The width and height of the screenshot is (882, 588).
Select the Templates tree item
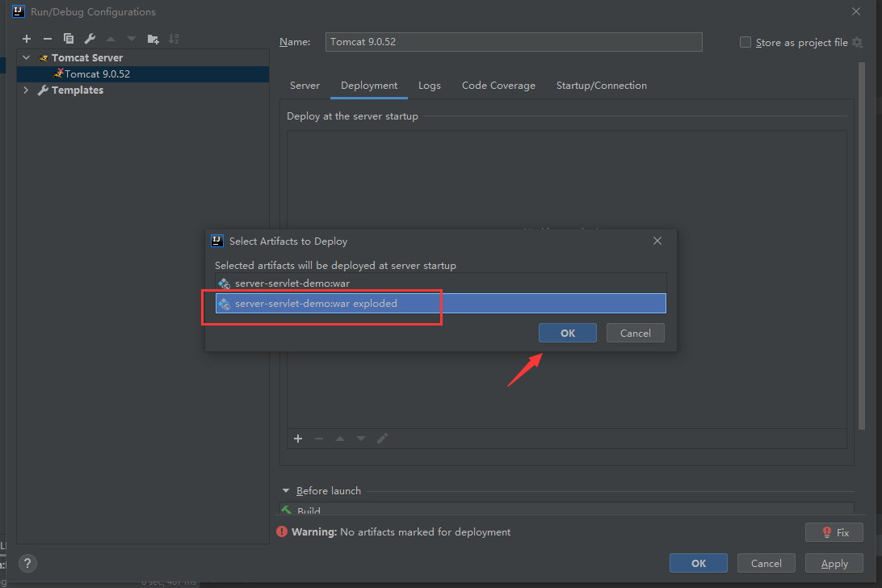point(143,90)
